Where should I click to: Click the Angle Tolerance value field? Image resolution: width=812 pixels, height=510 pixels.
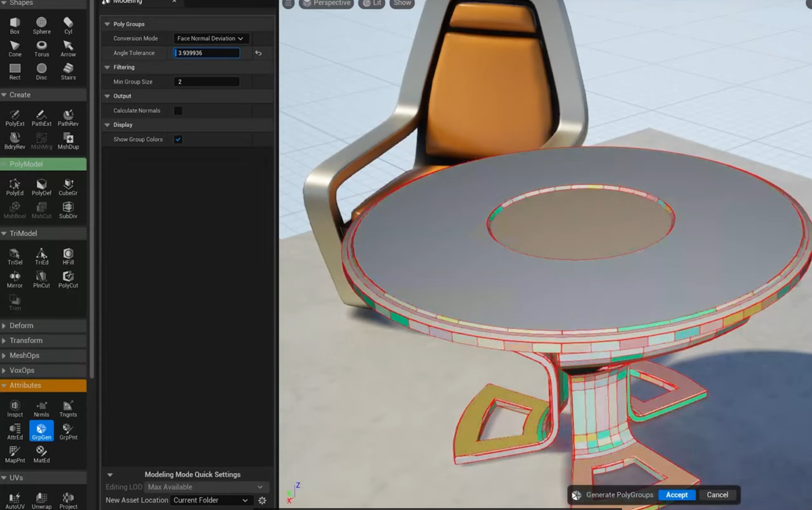click(207, 53)
